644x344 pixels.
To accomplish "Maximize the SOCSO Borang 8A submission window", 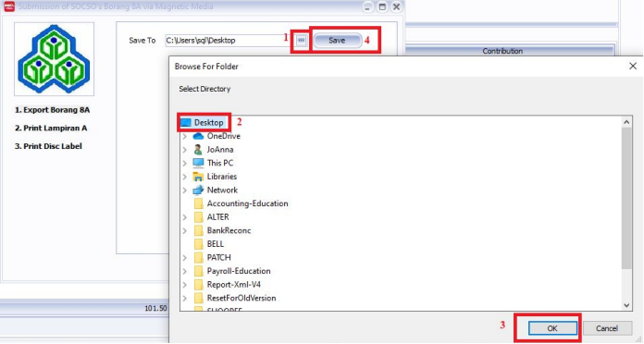I will (x=382, y=7).
